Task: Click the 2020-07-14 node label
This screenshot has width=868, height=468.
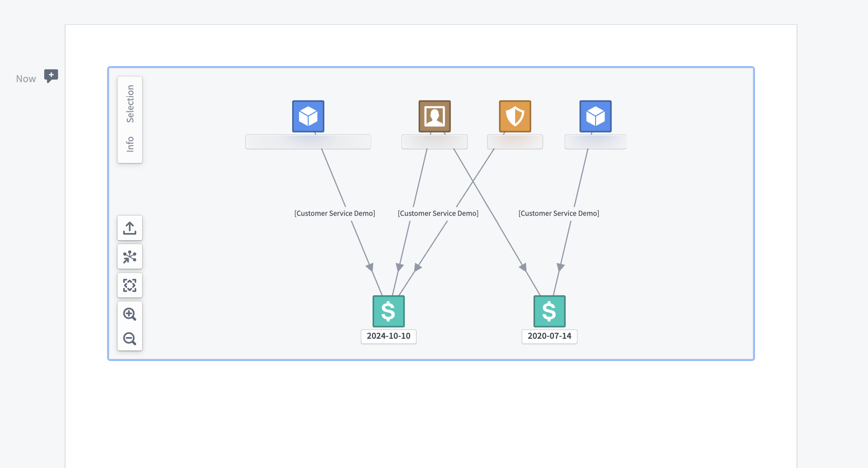Action: pos(549,336)
